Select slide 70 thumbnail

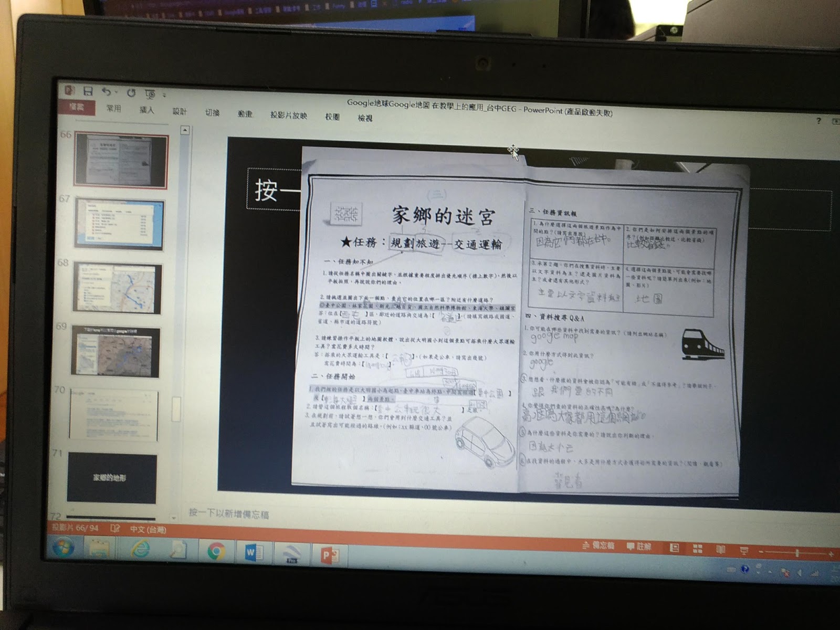[x=113, y=415]
